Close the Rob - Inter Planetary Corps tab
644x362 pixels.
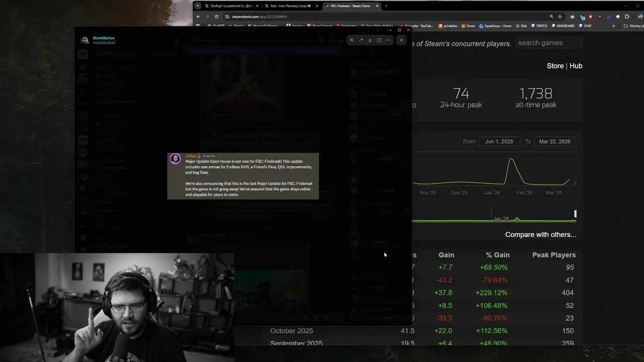coord(317,6)
